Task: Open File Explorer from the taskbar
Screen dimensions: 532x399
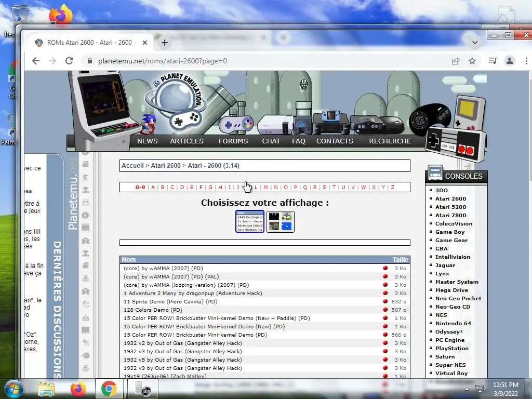Action: coord(46,389)
